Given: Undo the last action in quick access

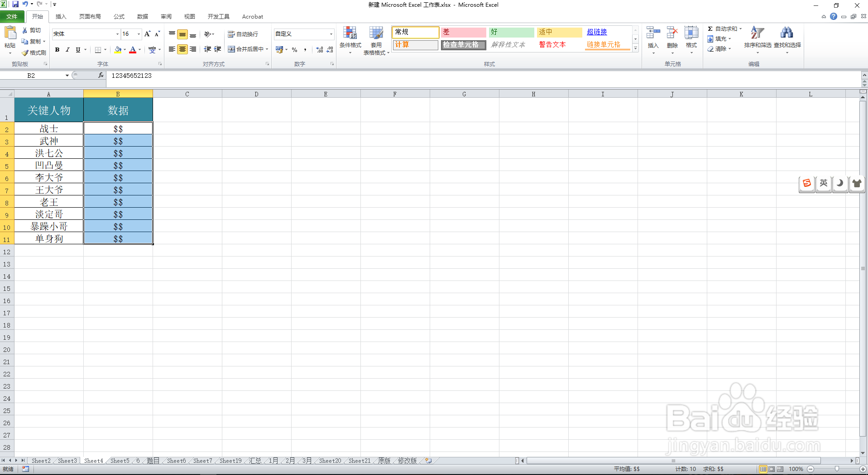Looking at the screenshot, I should [25, 5].
